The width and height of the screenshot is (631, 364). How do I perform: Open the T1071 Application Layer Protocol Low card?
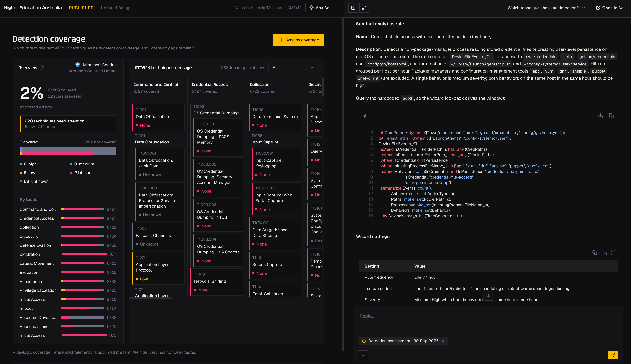158,268
